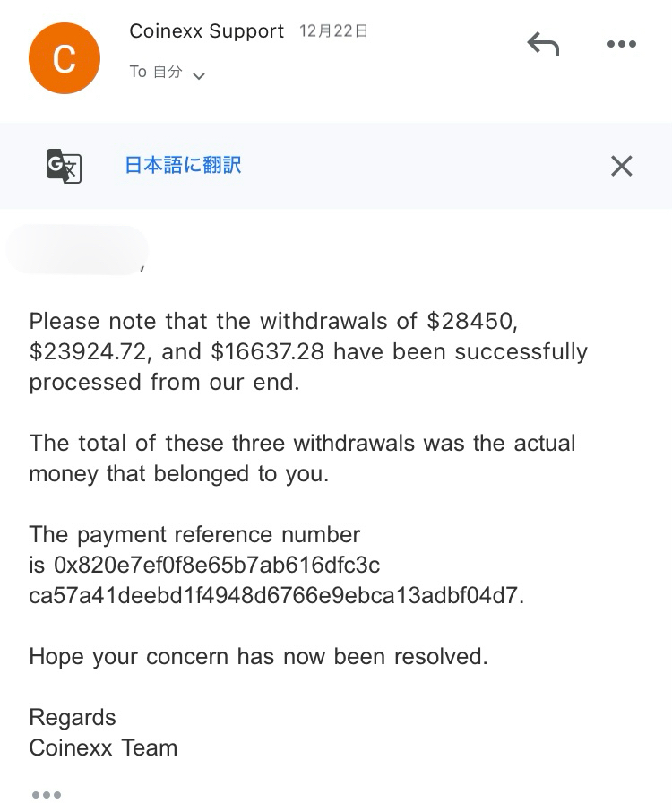672x812 pixels.
Task: Click the $16637.28 withdrawal amount
Action: tap(268, 351)
